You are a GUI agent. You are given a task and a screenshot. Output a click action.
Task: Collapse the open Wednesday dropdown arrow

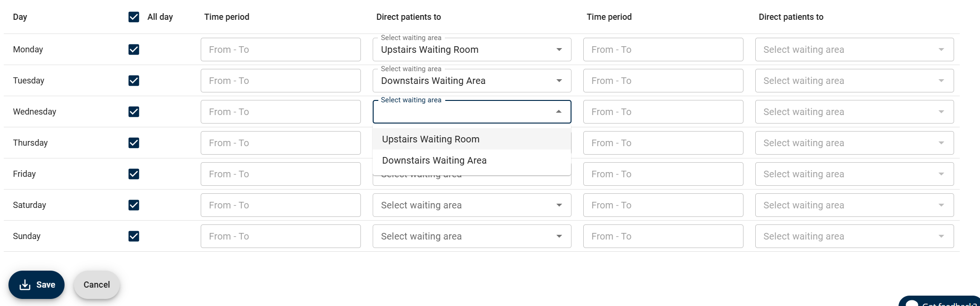point(559,112)
